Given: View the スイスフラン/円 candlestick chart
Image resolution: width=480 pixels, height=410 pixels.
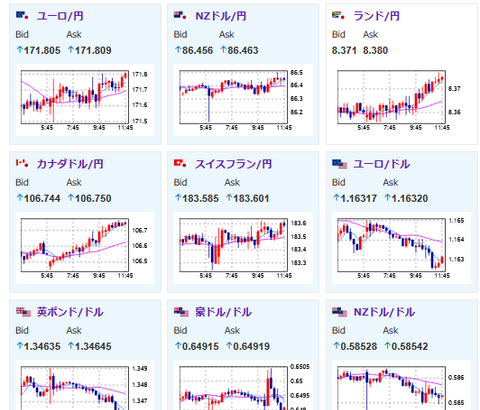Looking at the screenshot, I should point(243,248).
